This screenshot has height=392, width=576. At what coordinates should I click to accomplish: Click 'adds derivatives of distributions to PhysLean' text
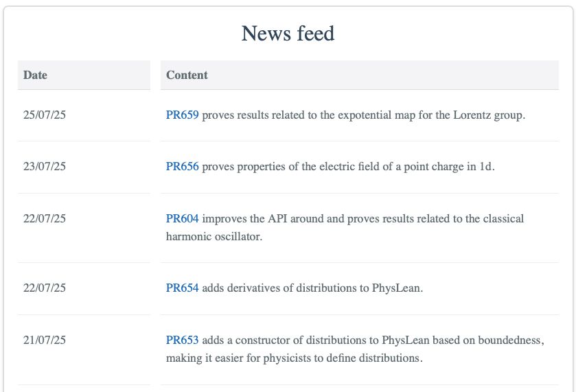click(312, 288)
